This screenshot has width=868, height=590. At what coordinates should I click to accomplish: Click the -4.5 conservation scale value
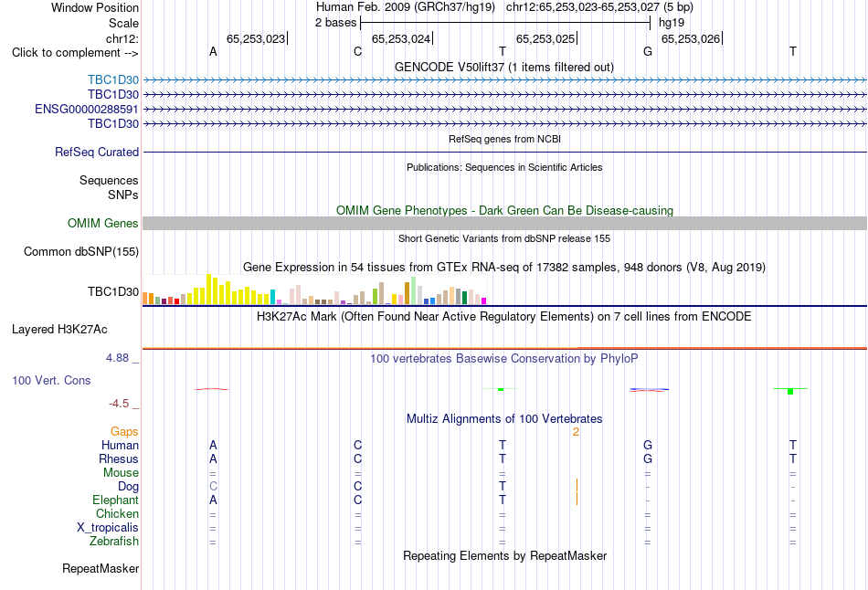click(x=119, y=404)
